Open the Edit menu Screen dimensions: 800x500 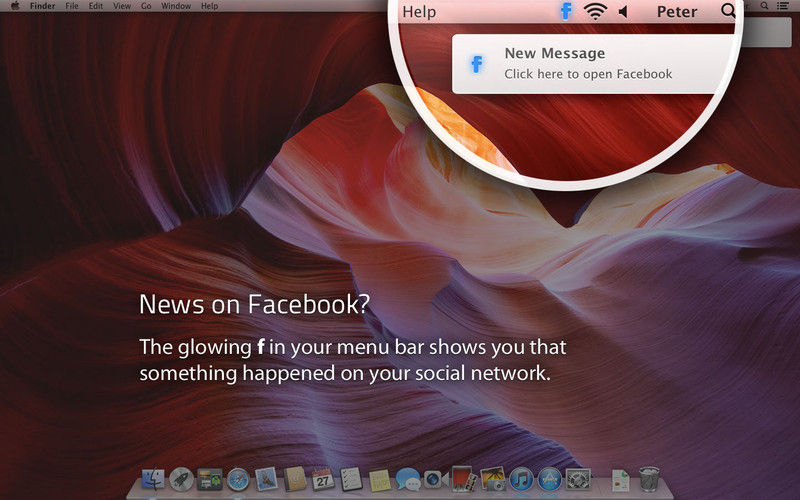coord(95,6)
